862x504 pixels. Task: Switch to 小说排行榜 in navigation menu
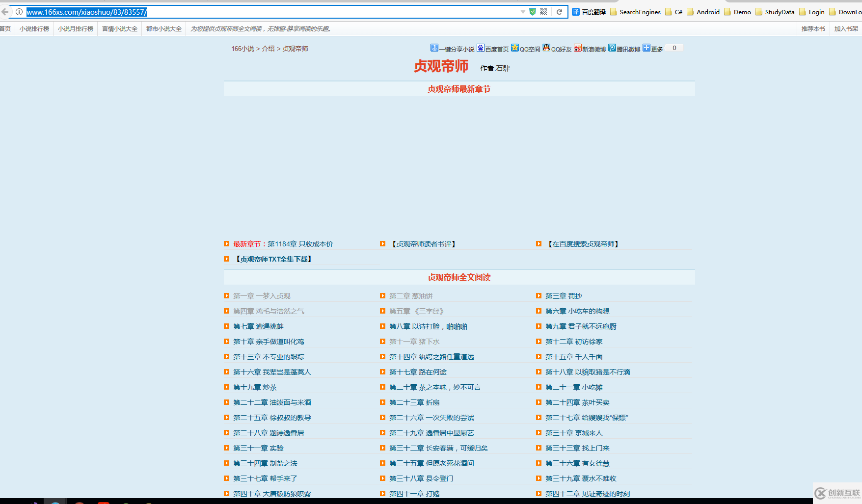34,28
